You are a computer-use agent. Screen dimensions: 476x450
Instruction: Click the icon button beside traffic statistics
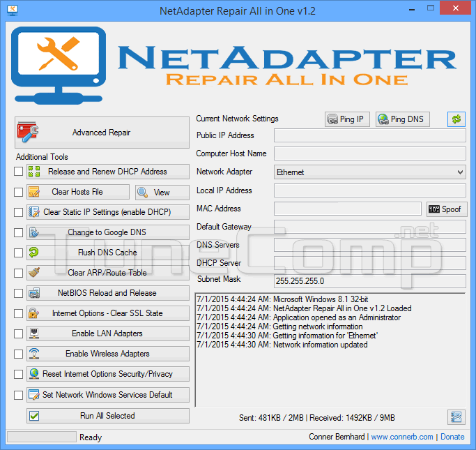(456, 417)
